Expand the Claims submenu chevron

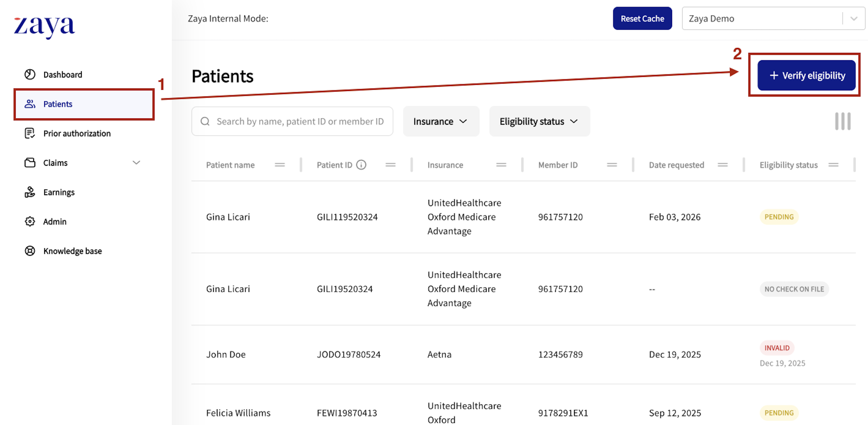click(x=136, y=163)
